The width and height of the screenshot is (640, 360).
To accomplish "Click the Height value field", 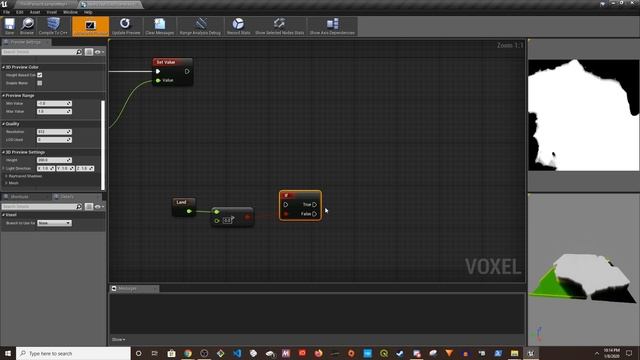I will (54, 160).
